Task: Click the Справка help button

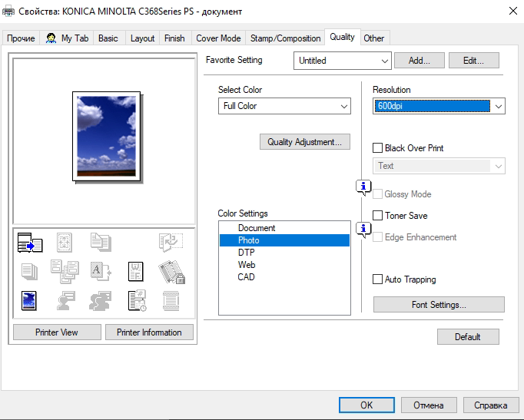Action: click(x=491, y=405)
